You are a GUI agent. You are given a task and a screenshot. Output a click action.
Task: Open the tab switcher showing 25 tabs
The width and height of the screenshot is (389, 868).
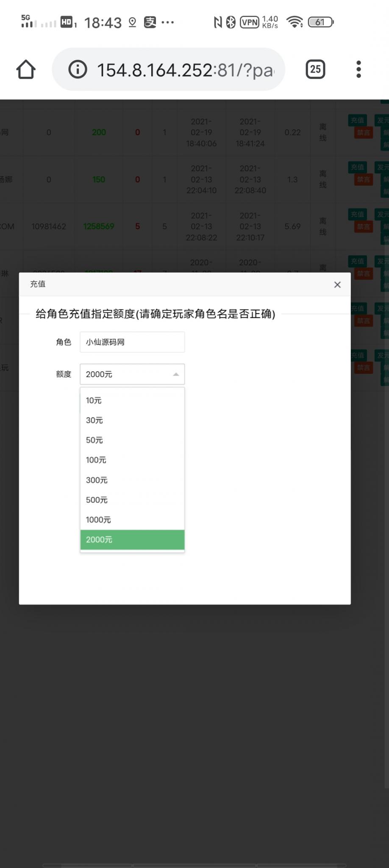(315, 70)
